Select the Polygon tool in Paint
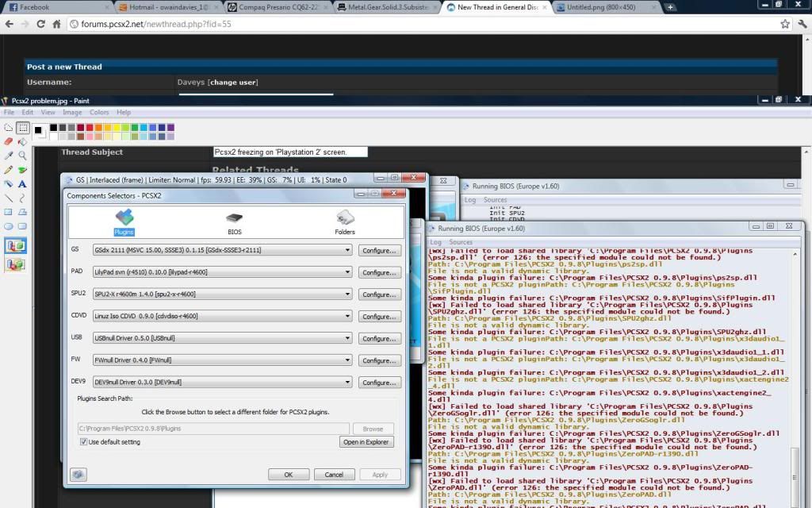 point(22,212)
